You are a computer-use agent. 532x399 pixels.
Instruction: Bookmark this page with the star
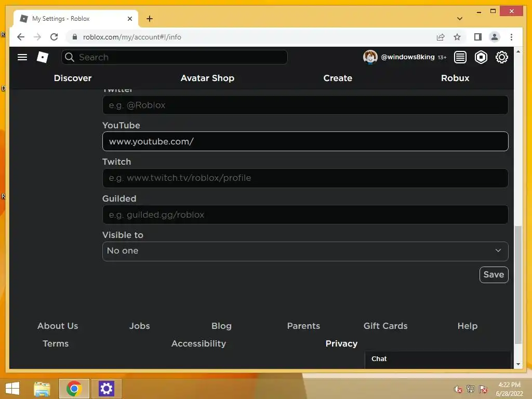(457, 37)
